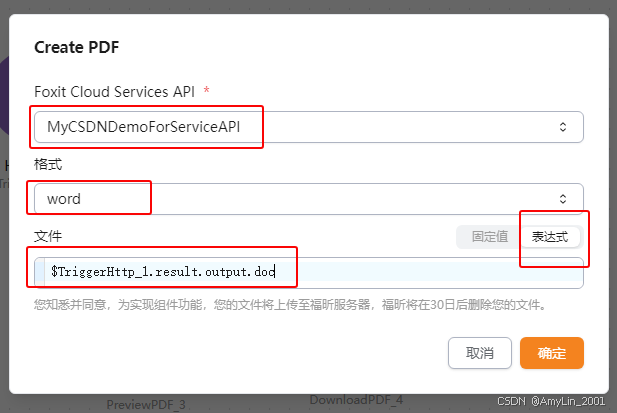
Task: Confirm with the 确定 button
Action: click(552, 353)
